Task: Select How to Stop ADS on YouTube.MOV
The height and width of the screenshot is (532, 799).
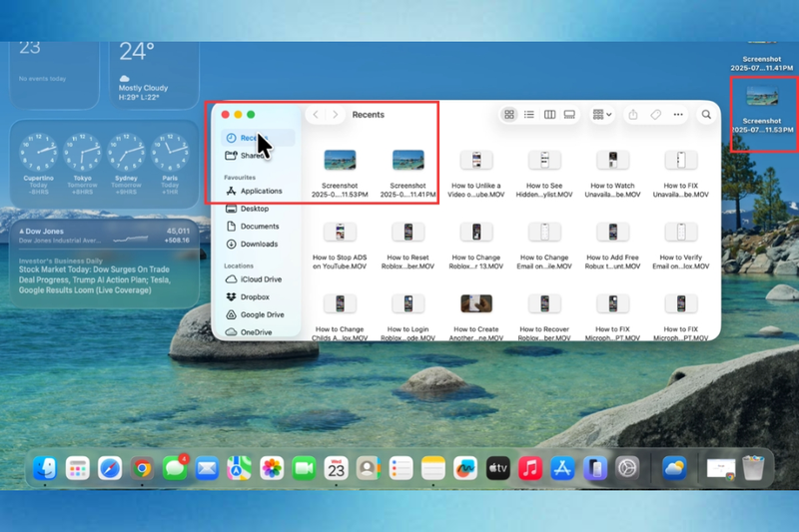Action: pyautogui.click(x=340, y=246)
